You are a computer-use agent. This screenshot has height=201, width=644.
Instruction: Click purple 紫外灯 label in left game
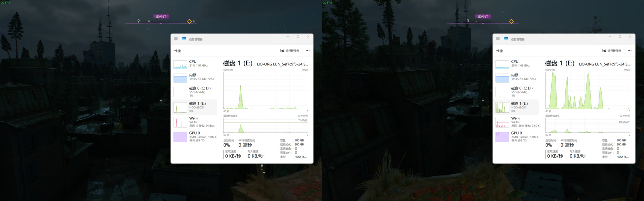(160, 17)
